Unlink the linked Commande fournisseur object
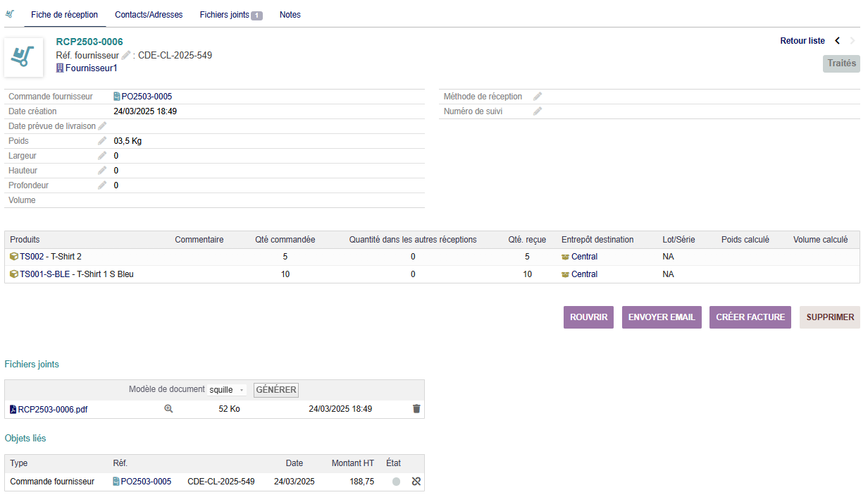 416,482
